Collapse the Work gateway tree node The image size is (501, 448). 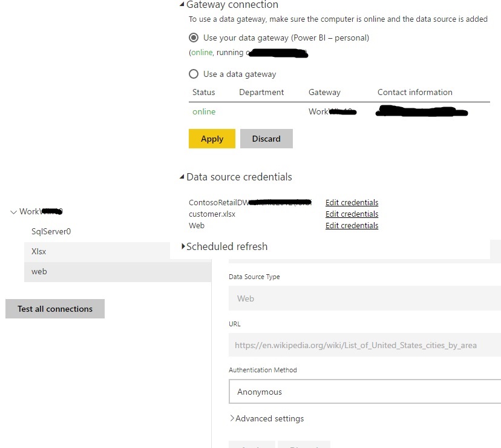pyautogui.click(x=13, y=212)
